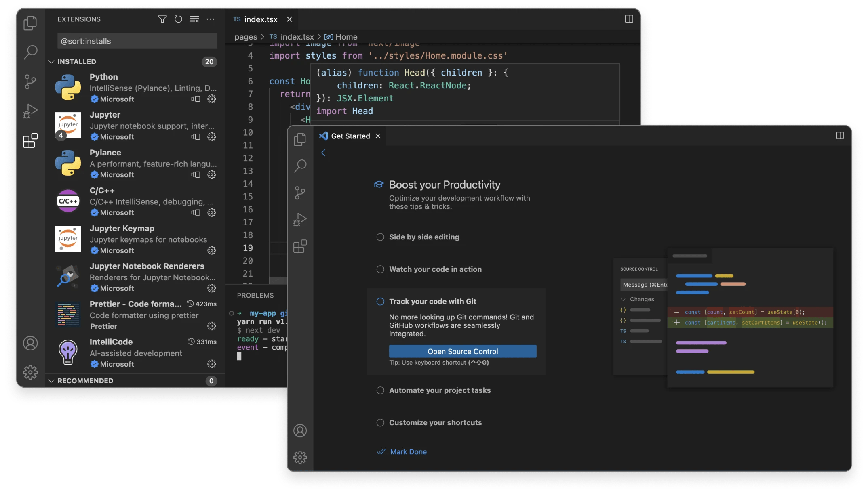Open Extensions view in Get Started window

(x=300, y=246)
